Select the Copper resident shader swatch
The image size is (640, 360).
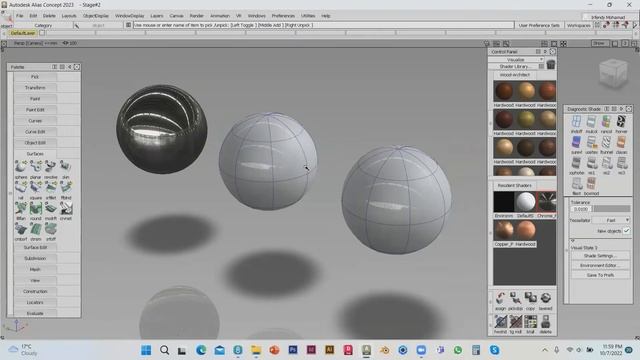click(x=504, y=230)
